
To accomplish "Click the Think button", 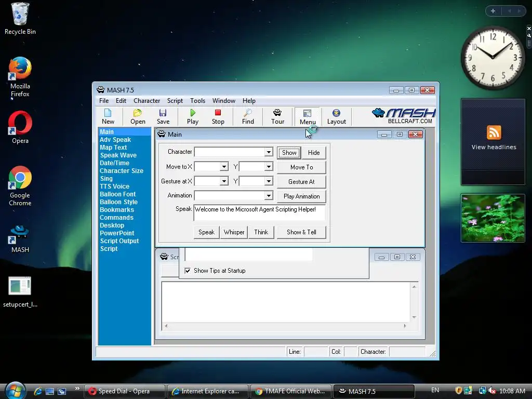I will tap(261, 232).
